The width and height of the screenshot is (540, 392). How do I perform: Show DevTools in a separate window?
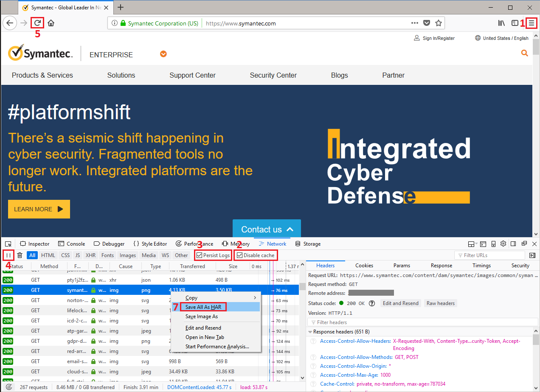pos(524,244)
